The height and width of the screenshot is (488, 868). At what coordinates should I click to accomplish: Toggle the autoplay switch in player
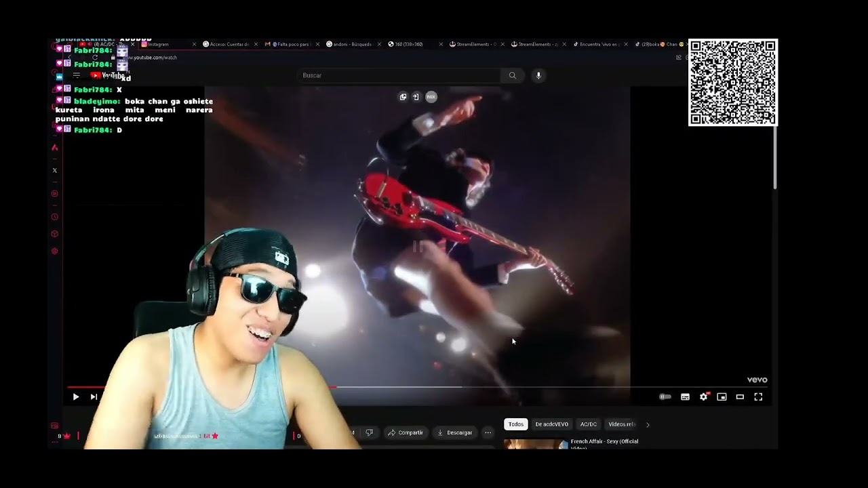665,397
